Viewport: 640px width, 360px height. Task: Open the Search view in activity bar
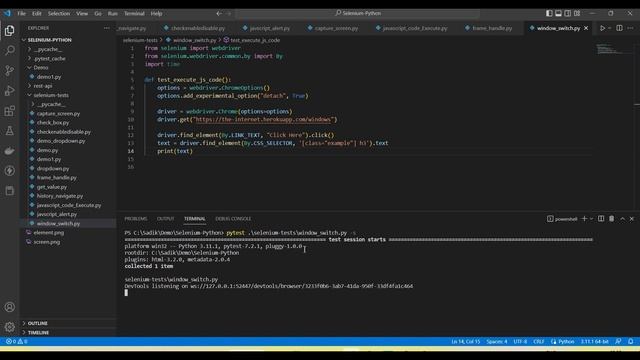[9, 50]
